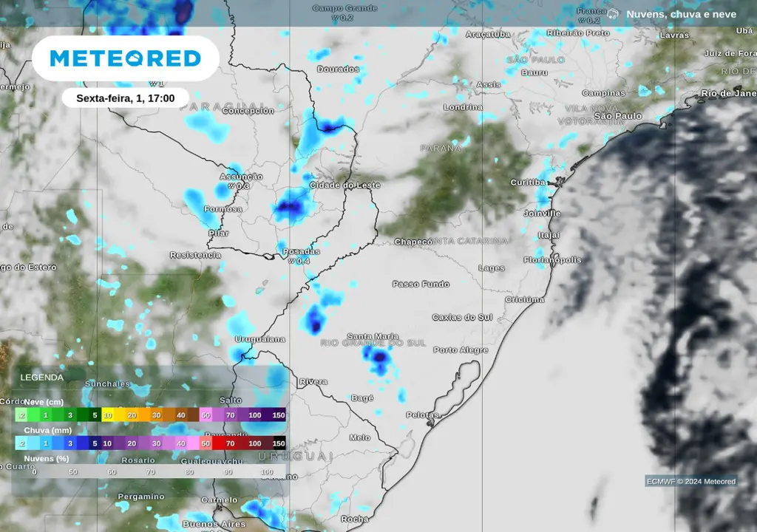Pick the light cyan .2 swatch in the Chuva scale
Screen dimensions: 757x532
21,443
